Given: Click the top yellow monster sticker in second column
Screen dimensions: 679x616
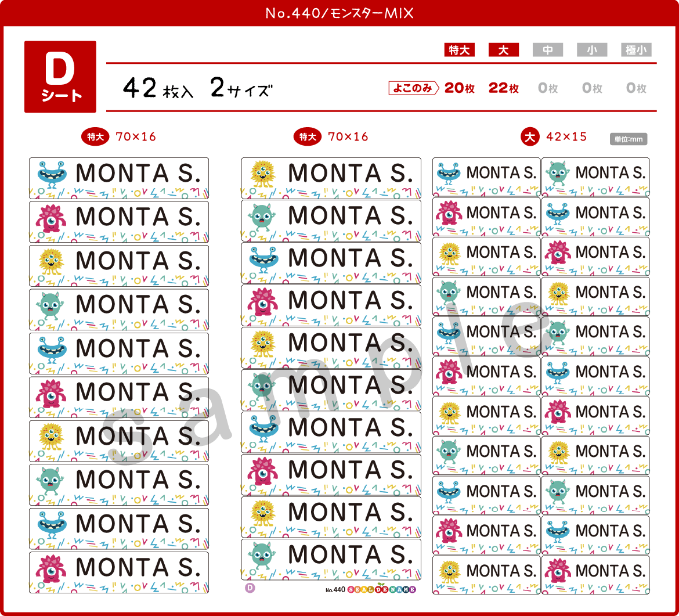Looking at the screenshot, I should (331, 178).
